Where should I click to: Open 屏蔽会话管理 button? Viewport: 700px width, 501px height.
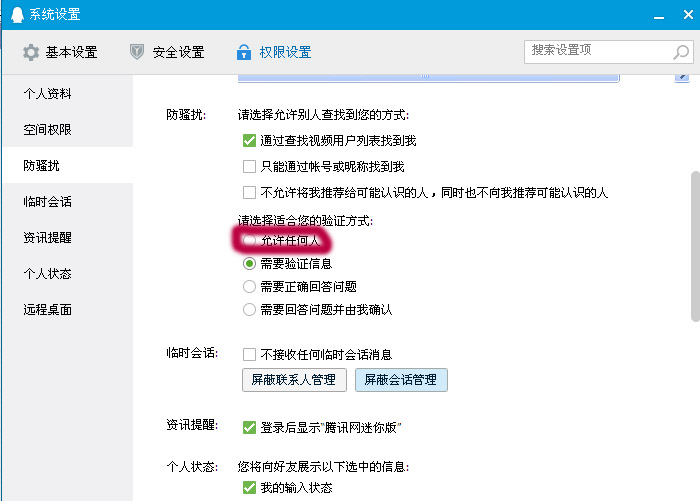click(400, 380)
